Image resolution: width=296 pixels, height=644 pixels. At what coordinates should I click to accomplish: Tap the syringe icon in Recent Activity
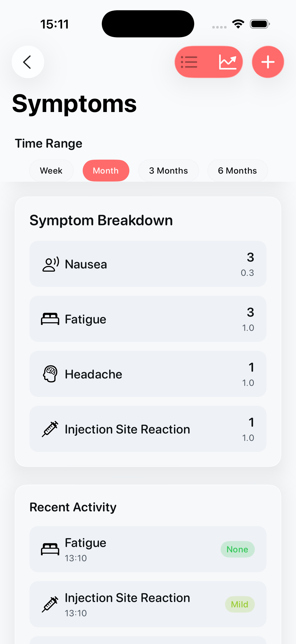coord(50,604)
